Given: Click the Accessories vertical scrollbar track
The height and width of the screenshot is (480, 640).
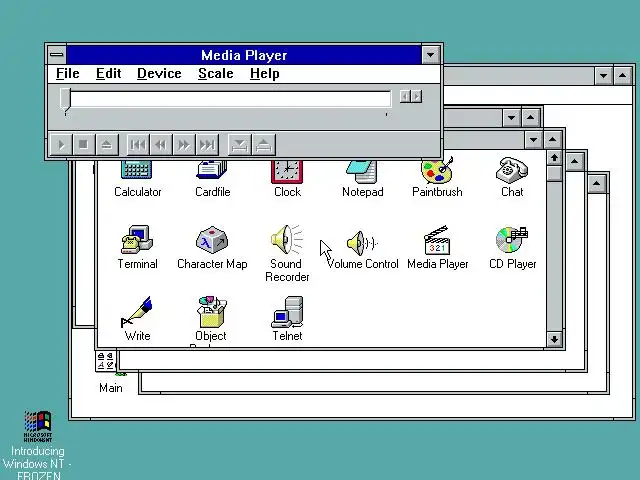Looking at the screenshot, I should (x=554, y=256).
